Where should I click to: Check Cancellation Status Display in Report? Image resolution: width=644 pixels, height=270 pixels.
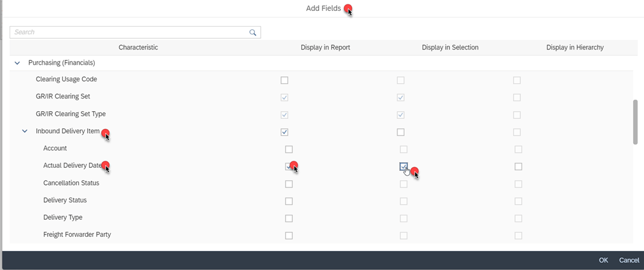coord(289,184)
